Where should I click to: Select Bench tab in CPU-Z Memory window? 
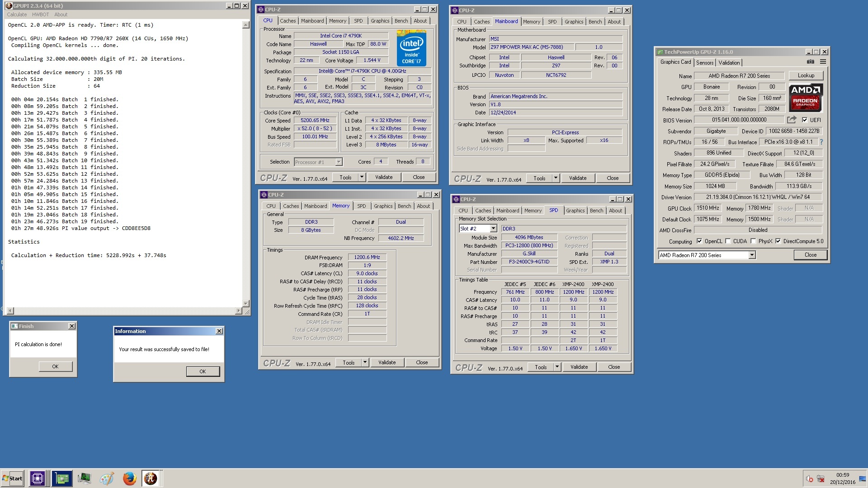(x=404, y=206)
